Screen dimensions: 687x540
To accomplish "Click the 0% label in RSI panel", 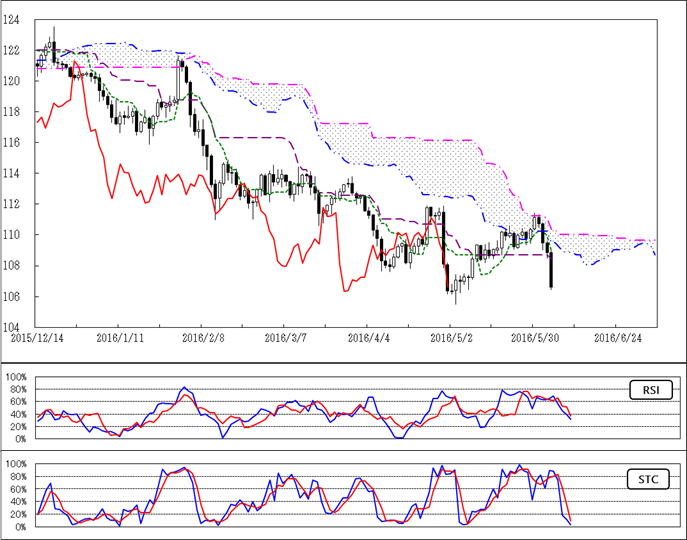I will (21, 439).
